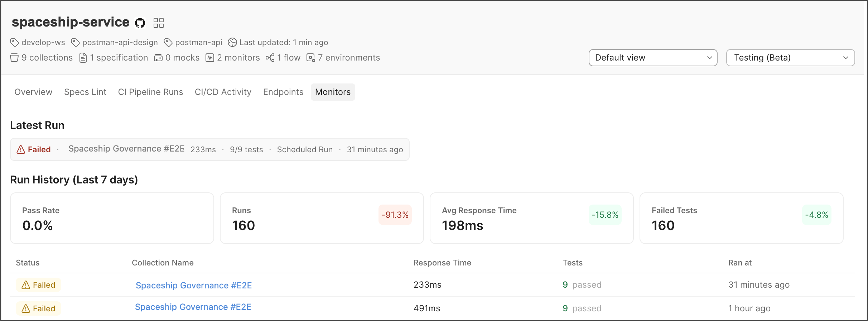Open the Testing (Beta) dropdown
This screenshot has width=868, height=321.
[x=791, y=58]
